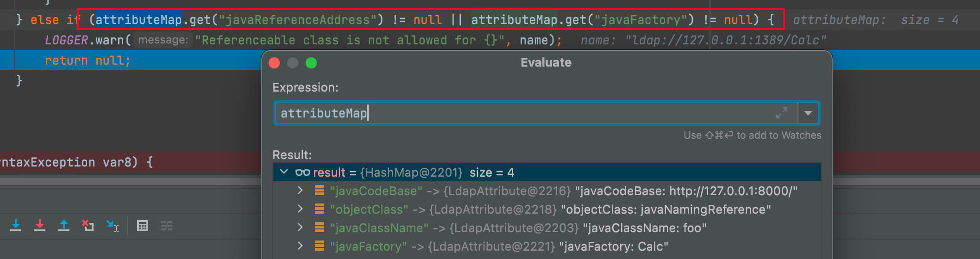Click the red Force Step Into icon
The height and width of the screenshot is (259, 980).
point(40,225)
